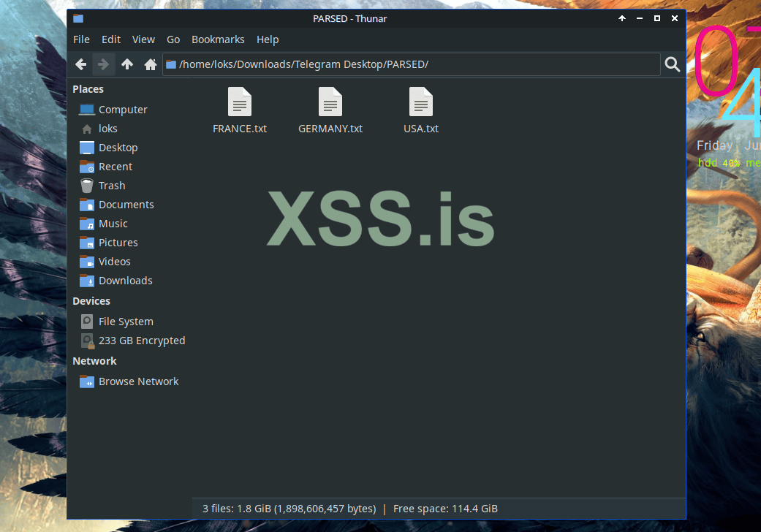The height and width of the screenshot is (532, 761).
Task: Click the File System drive icon
Action: click(87, 322)
